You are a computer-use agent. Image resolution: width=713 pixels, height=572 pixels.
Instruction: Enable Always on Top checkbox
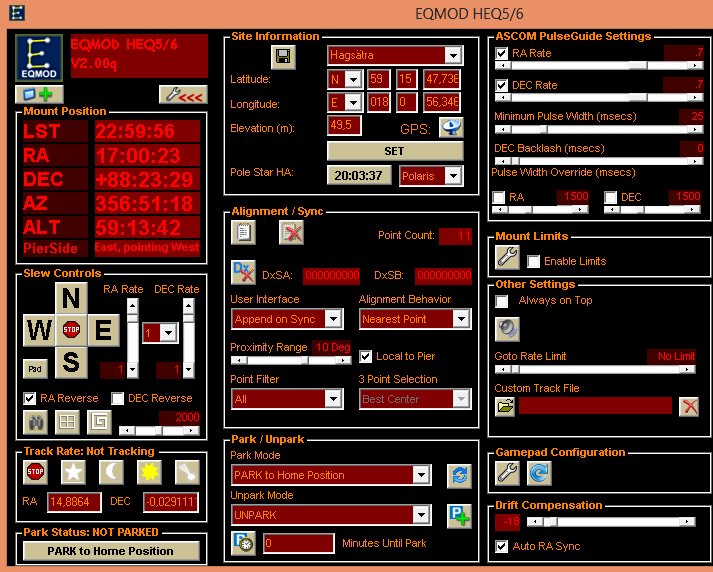click(x=502, y=301)
